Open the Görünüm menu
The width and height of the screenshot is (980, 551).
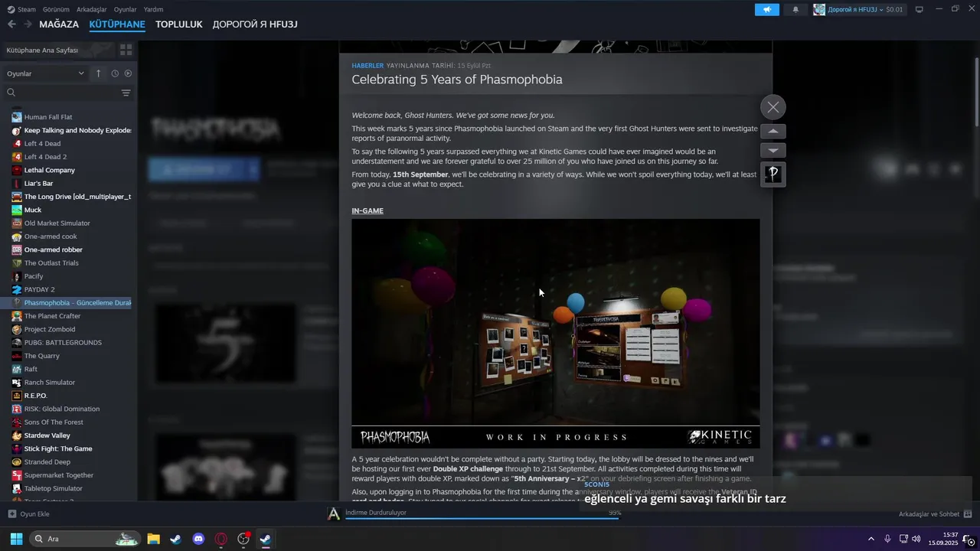[x=56, y=9]
